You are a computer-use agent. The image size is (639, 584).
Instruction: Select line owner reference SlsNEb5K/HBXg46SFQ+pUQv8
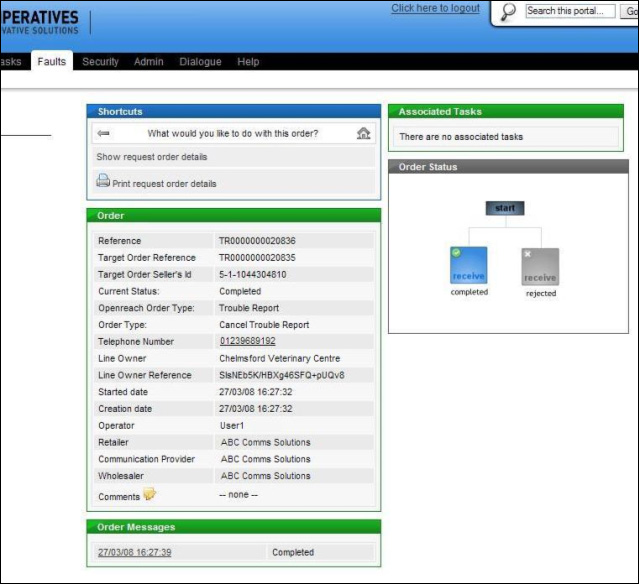pos(282,375)
